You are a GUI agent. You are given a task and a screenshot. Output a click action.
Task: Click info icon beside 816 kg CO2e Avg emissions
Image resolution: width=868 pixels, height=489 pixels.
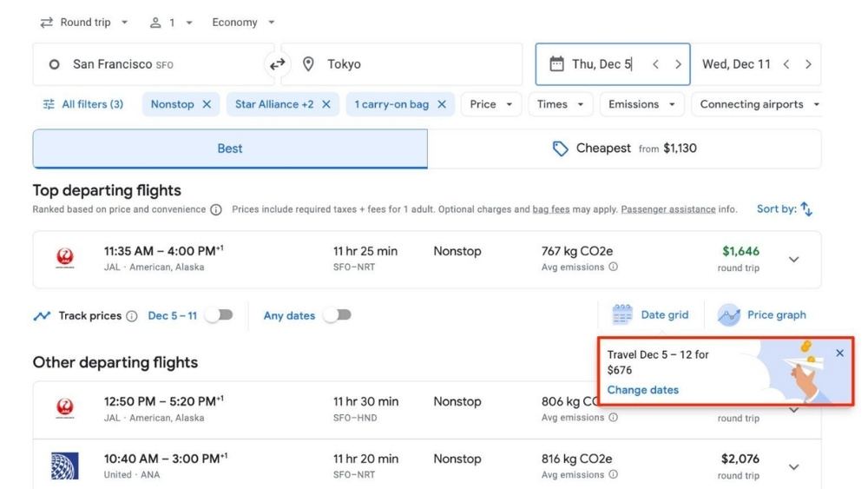point(614,474)
